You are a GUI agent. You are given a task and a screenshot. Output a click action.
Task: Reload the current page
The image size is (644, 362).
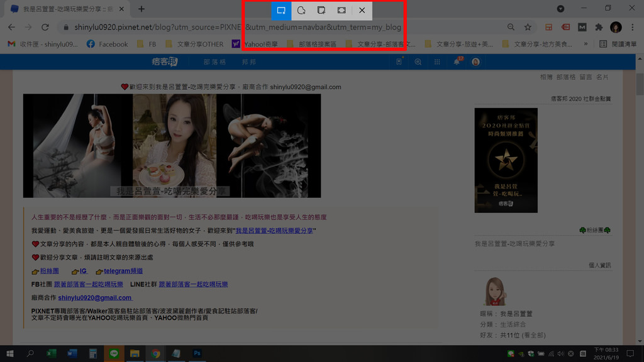(45, 27)
